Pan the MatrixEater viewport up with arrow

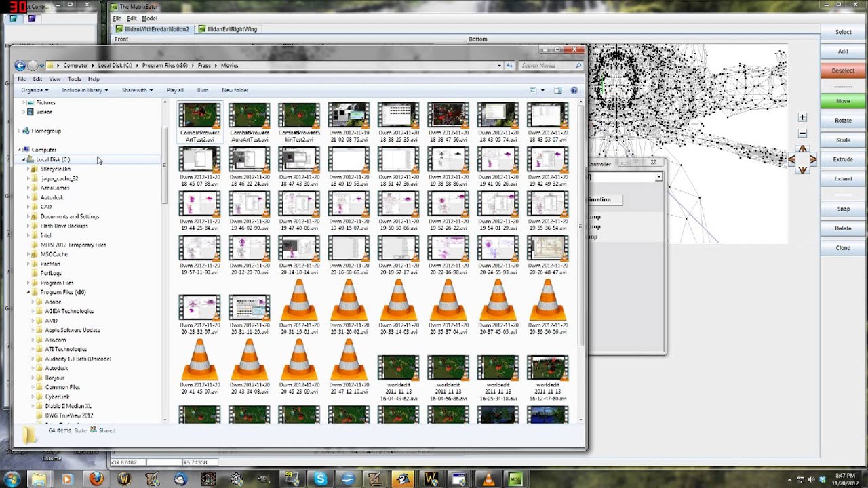click(802, 148)
